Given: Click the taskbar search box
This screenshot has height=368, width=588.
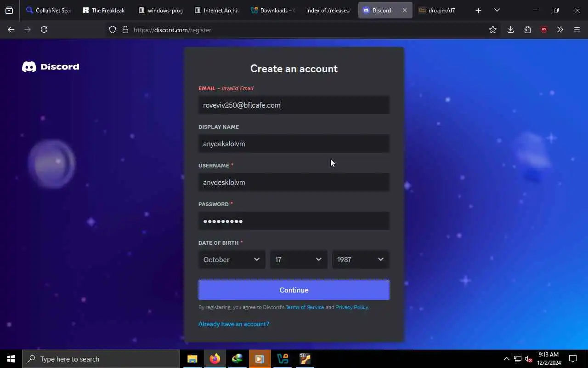Looking at the screenshot, I should pos(101,359).
